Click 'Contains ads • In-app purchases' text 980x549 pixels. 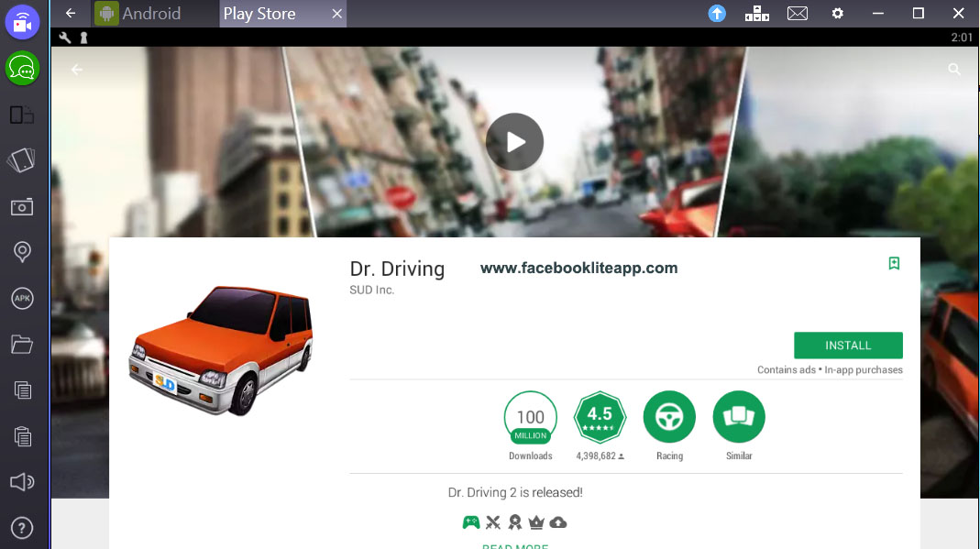tap(830, 369)
